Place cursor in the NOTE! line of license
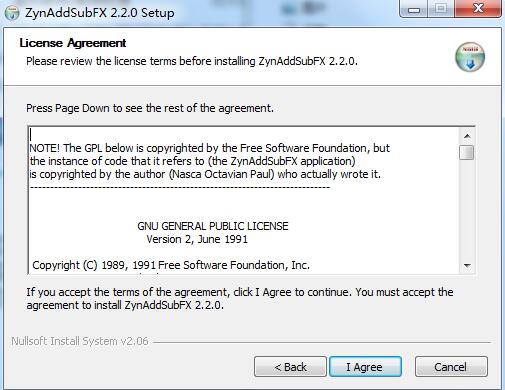Screen dimensions: 505x390 click(x=209, y=148)
